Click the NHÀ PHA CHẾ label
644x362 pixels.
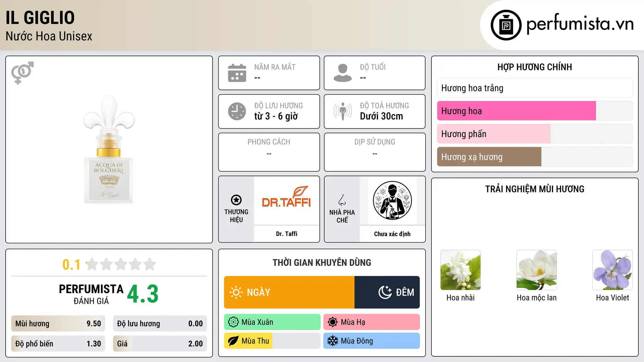pos(342,216)
